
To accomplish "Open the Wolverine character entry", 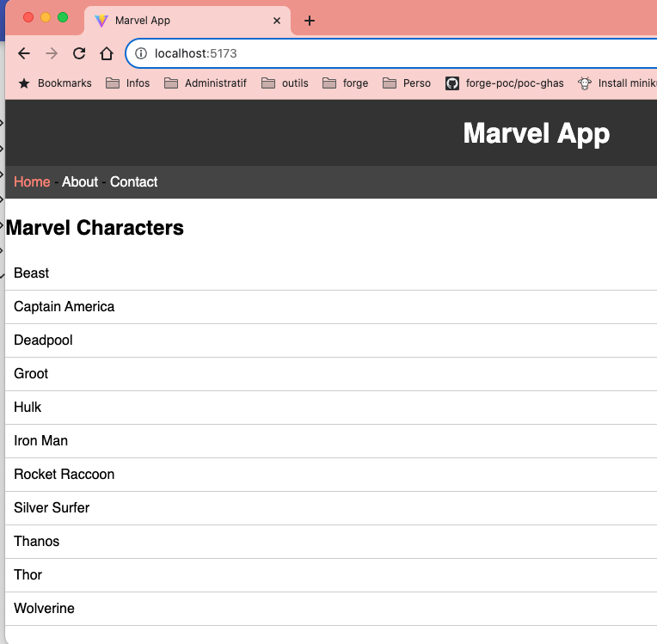I will 45,609.
